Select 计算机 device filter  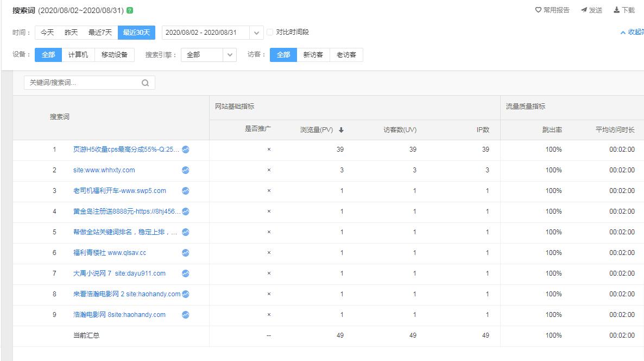click(78, 55)
